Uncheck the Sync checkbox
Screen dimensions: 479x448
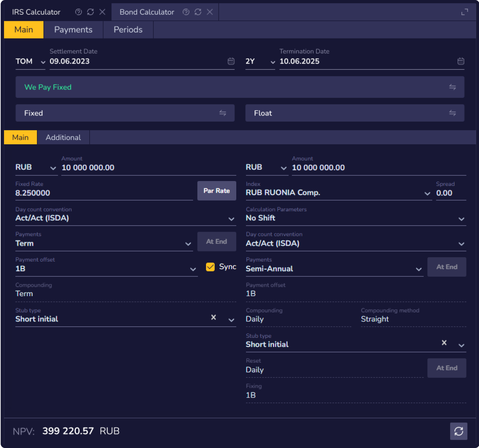(x=210, y=267)
